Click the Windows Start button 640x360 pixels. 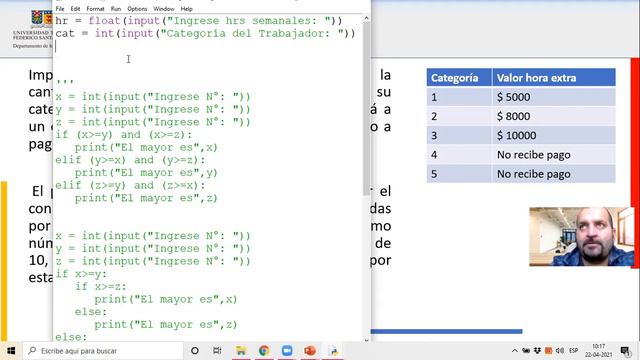coord(11,351)
